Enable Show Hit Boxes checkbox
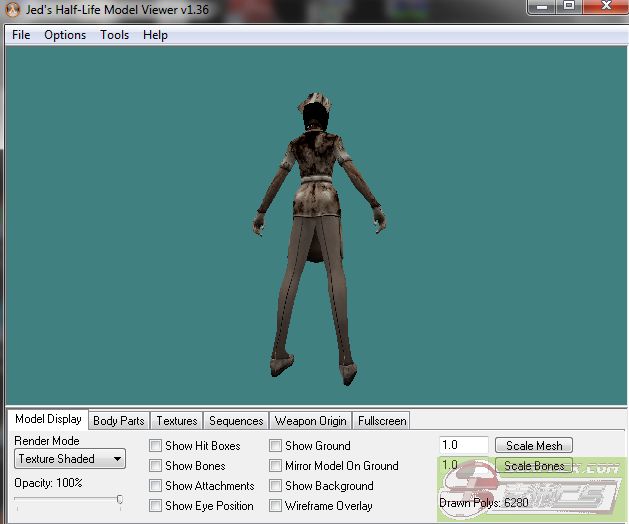 click(x=156, y=446)
